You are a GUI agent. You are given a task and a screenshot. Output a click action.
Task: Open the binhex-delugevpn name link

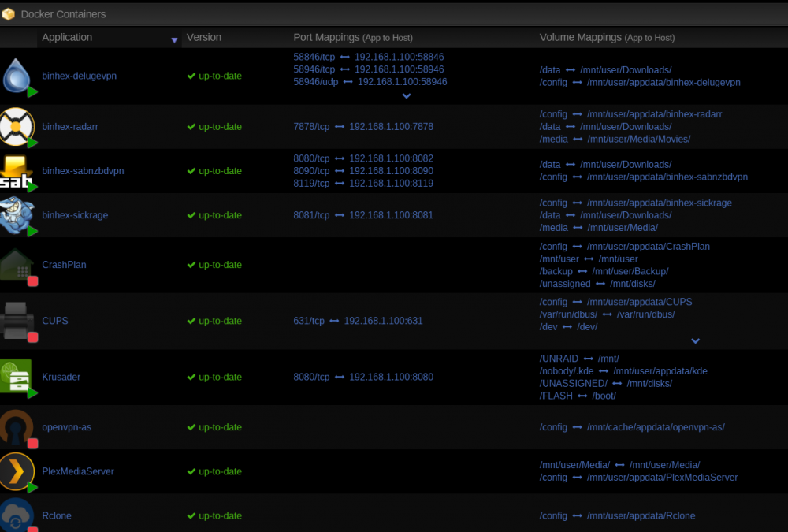point(79,76)
